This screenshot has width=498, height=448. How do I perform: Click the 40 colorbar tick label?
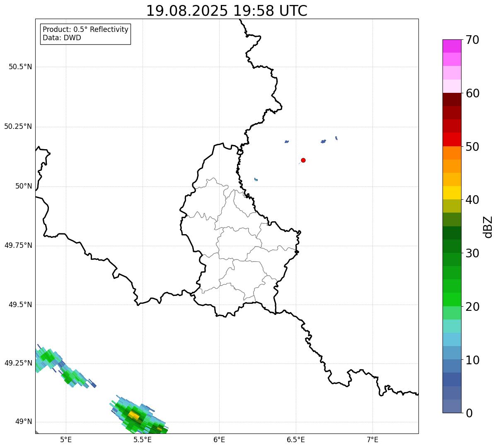point(472,200)
